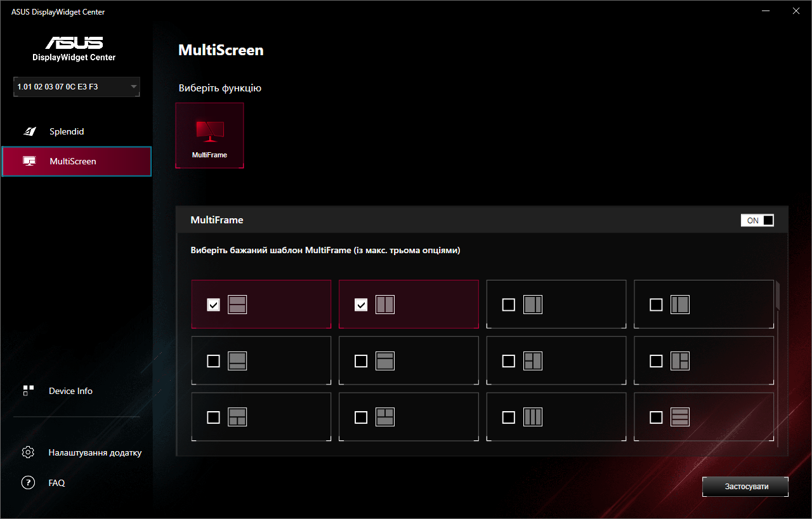The width and height of the screenshot is (812, 519).
Task: Select MultiScreen in the sidebar
Action: coord(77,161)
